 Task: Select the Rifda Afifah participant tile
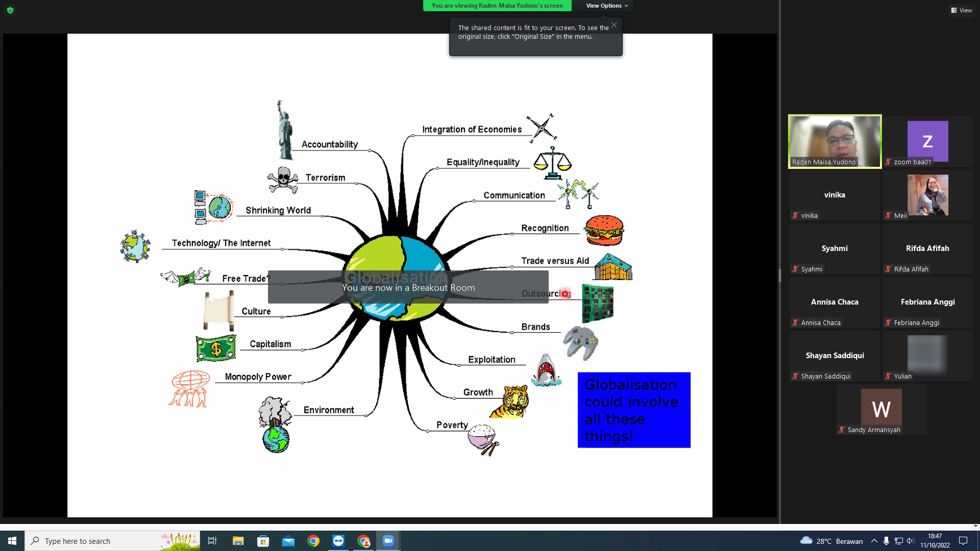928,248
